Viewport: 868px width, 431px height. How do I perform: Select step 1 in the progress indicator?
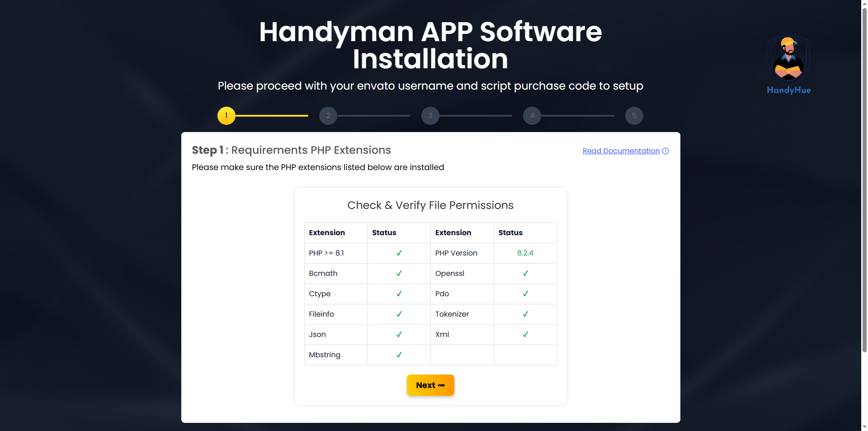click(x=226, y=116)
